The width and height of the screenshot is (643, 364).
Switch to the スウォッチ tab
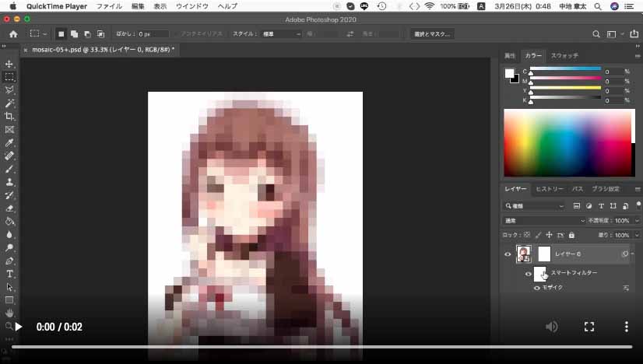[564, 56]
